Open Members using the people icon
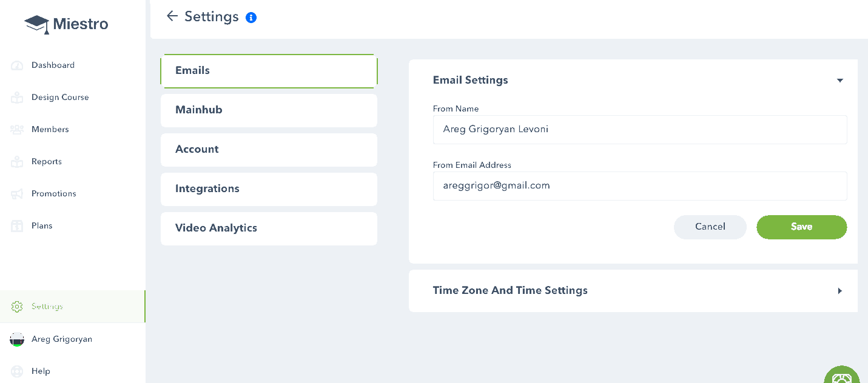Screen dimensions: 868x383 (x=17, y=130)
